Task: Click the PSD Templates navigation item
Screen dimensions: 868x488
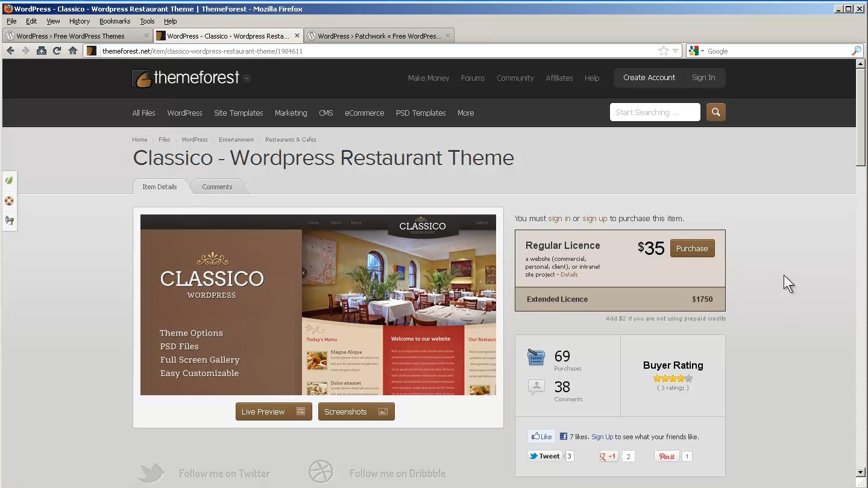Action: [x=421, y=113]
